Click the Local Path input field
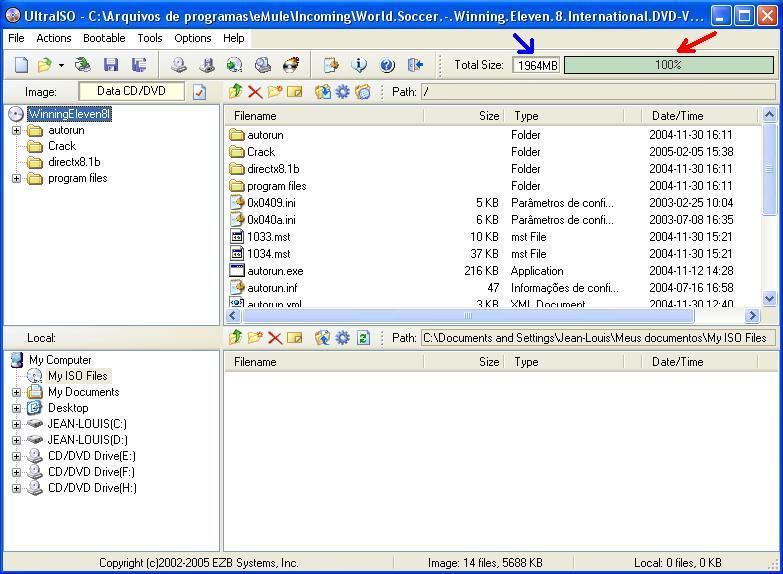 pos(598,338)
